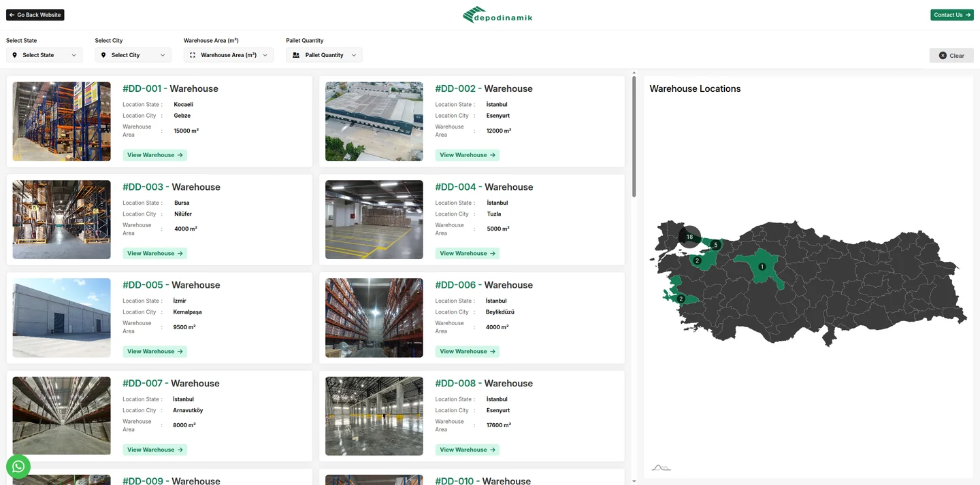The height and width of the screenshot is (485, 980).
Task: Open #DD-004 warehouse thumbnail photo
Action: tap(374, 220)
